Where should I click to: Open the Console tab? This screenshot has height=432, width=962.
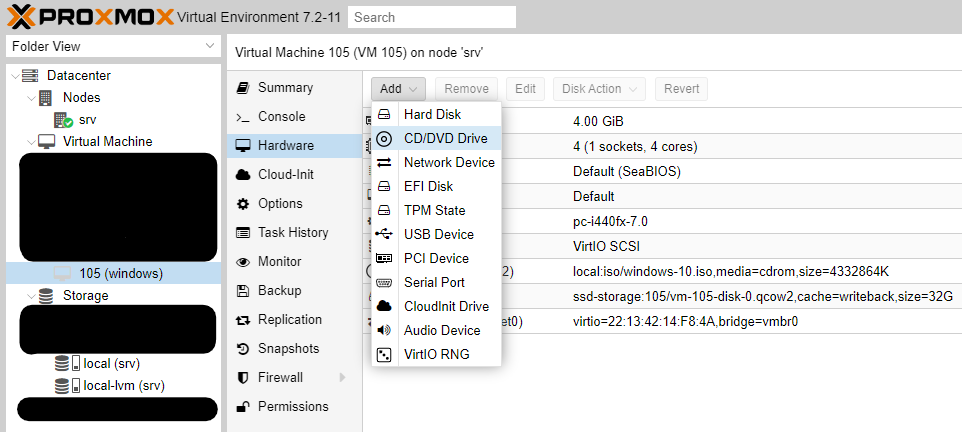click(294, 117)
